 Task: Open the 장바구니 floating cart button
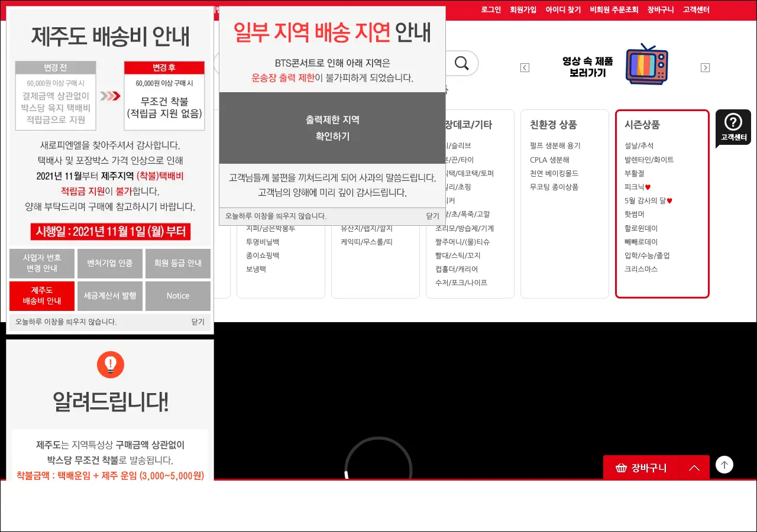click(x=641, y=468)
